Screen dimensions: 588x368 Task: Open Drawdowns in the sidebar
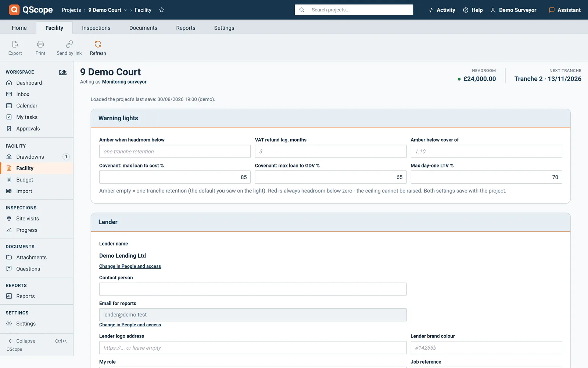37,157
